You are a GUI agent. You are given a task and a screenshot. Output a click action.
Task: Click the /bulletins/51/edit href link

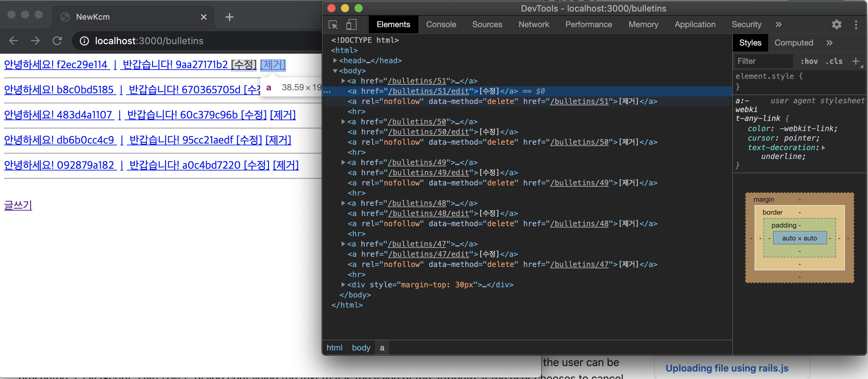(x=429, y=91)
